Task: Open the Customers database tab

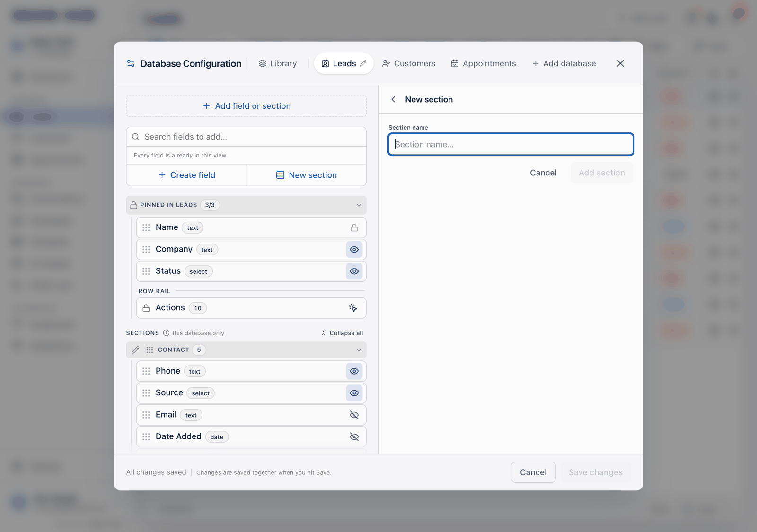Action: tap(409, 63)
